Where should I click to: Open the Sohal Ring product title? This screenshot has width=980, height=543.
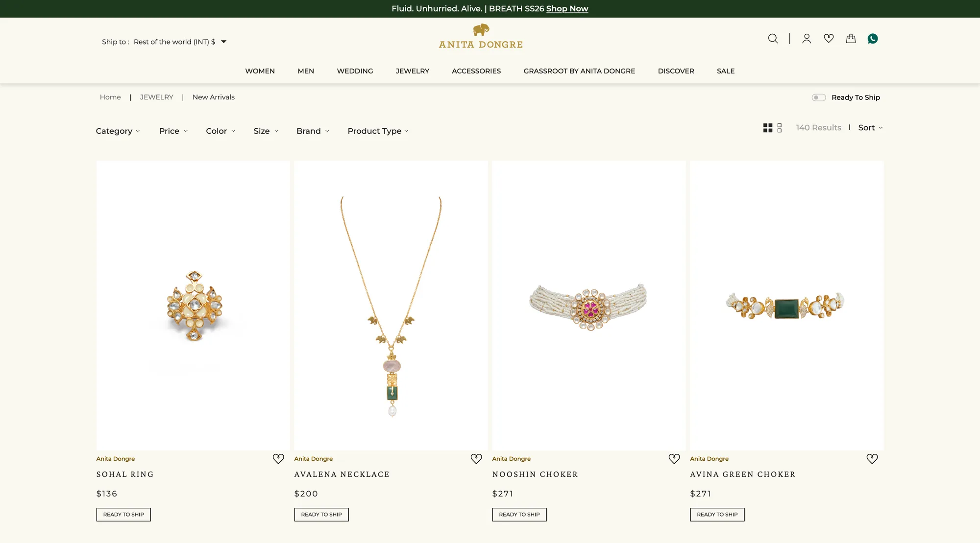[x=125, y=474]
